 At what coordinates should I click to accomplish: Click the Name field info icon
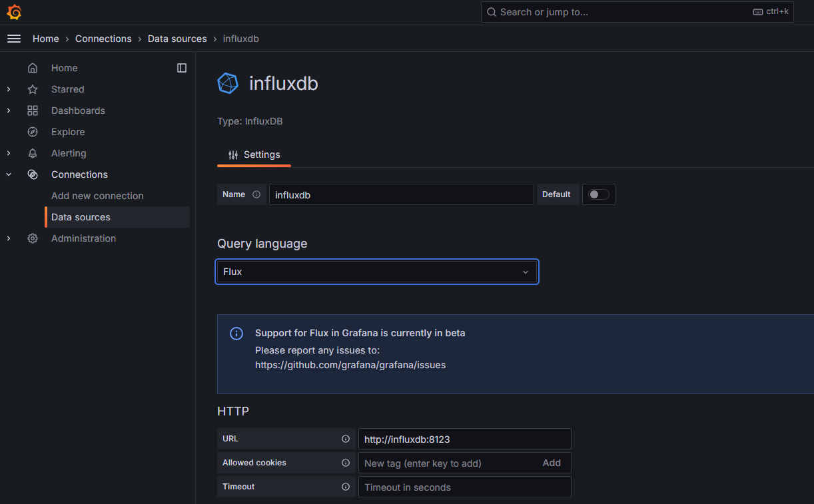[256, 194]
